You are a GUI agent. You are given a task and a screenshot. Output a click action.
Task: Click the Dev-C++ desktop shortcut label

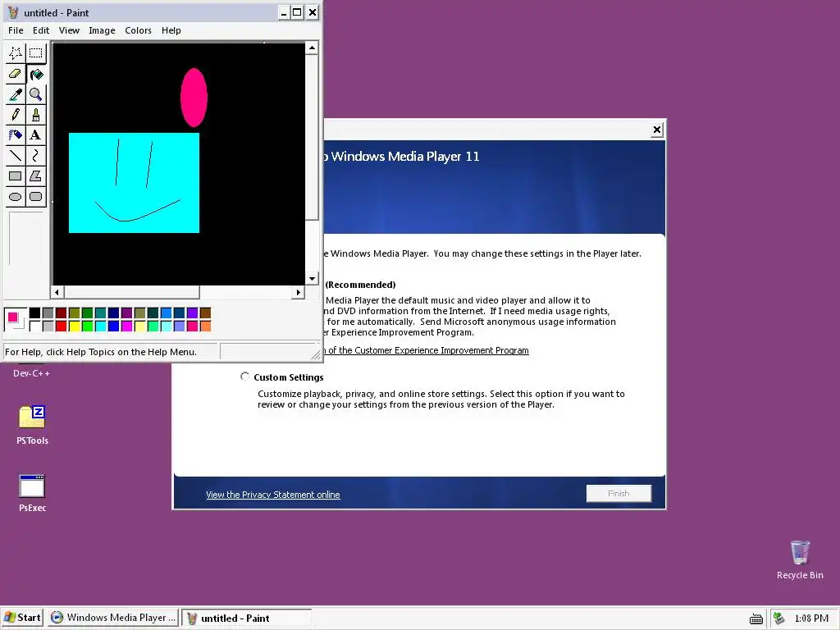click(32, 373)
